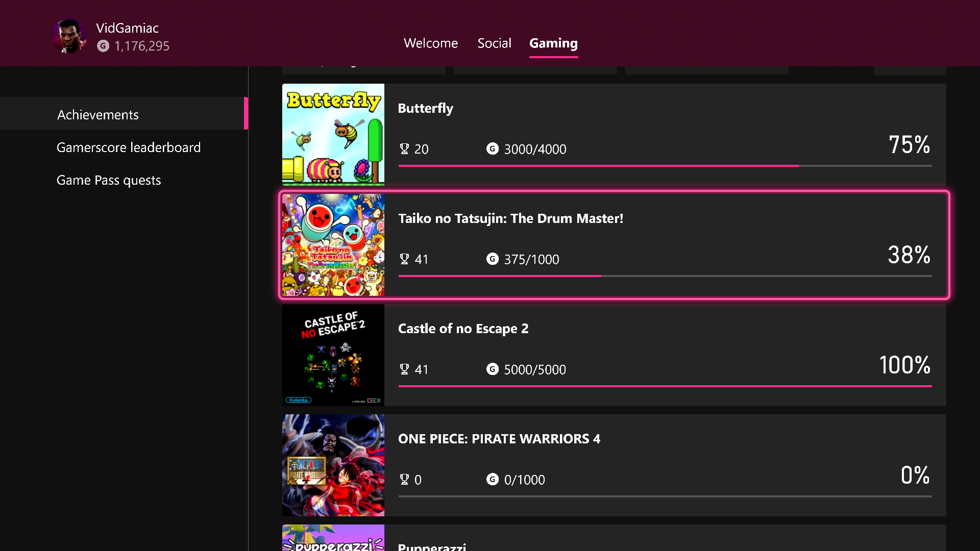Click the 75% completion value

coord(909,145)
